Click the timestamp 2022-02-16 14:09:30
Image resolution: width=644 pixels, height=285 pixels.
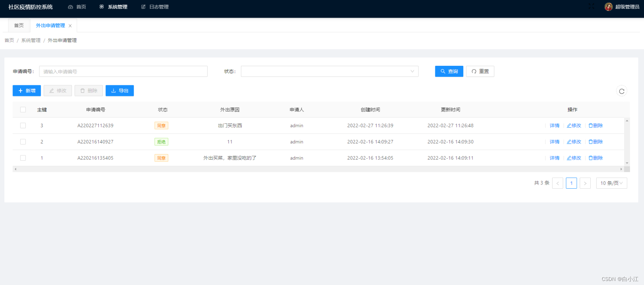[450, 142]
